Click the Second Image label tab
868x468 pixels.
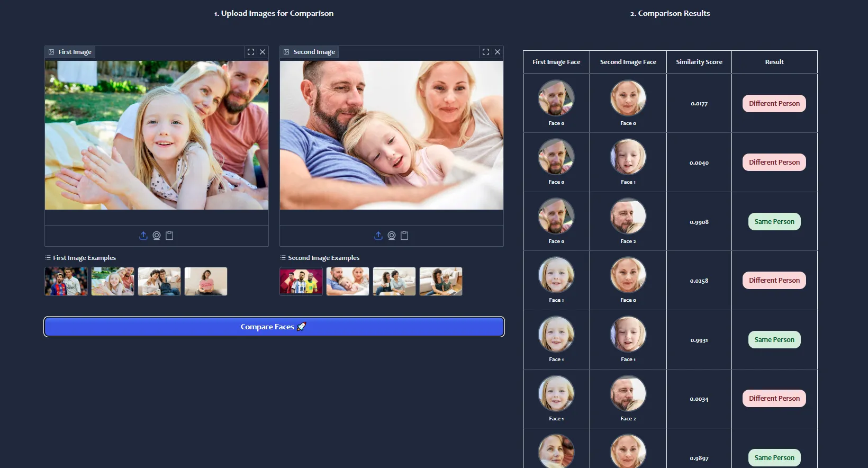coord(309,52)
